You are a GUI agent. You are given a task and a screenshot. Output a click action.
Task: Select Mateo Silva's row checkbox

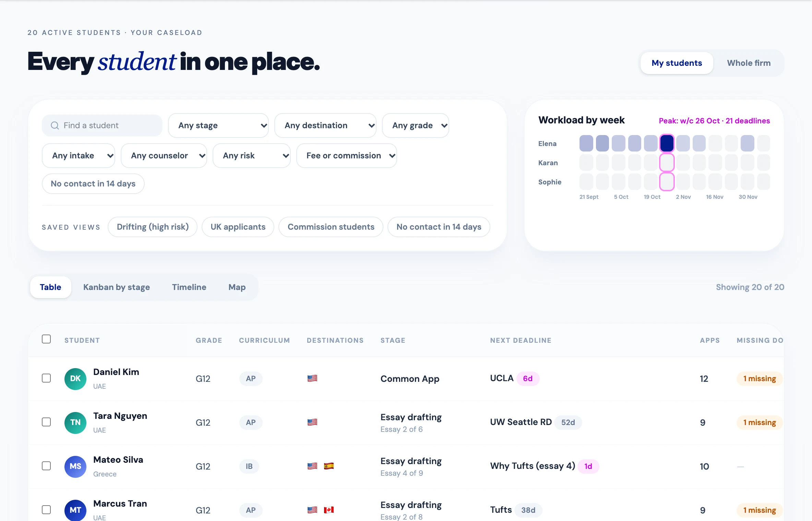(x=46, y=466)
